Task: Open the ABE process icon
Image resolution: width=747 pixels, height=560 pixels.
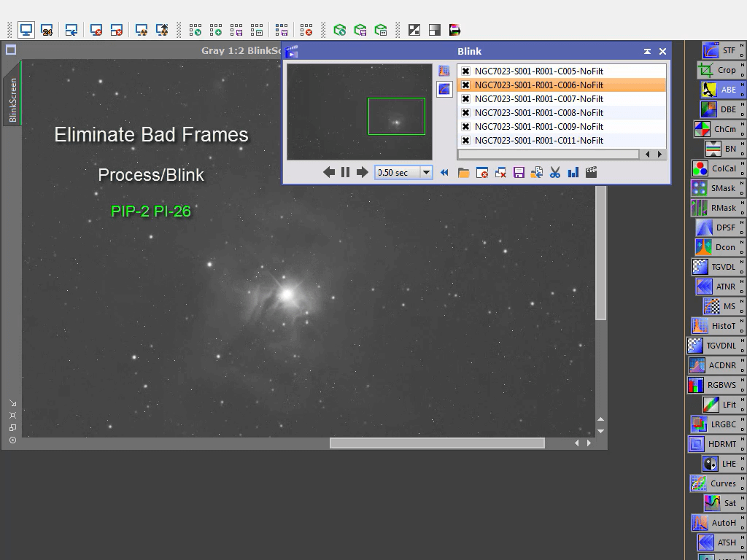Action: (721, 90)
